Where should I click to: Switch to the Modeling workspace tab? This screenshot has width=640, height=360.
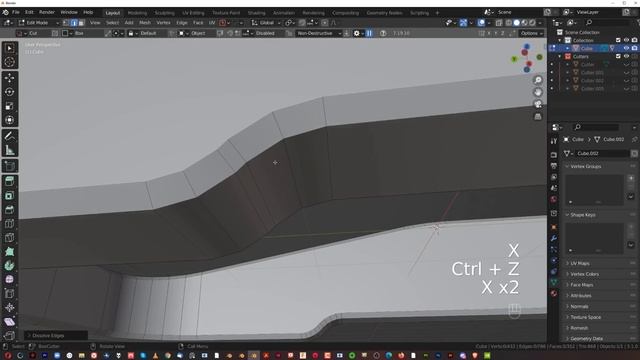(x=137, y=13)
